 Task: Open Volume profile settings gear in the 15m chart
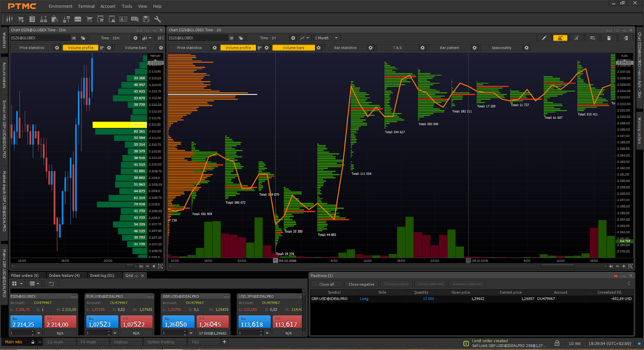[109, 48]
